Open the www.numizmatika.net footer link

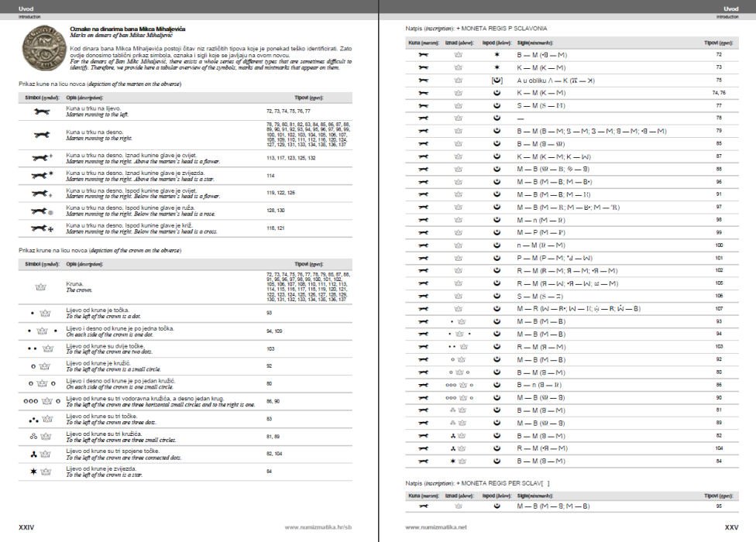(436, 527)
